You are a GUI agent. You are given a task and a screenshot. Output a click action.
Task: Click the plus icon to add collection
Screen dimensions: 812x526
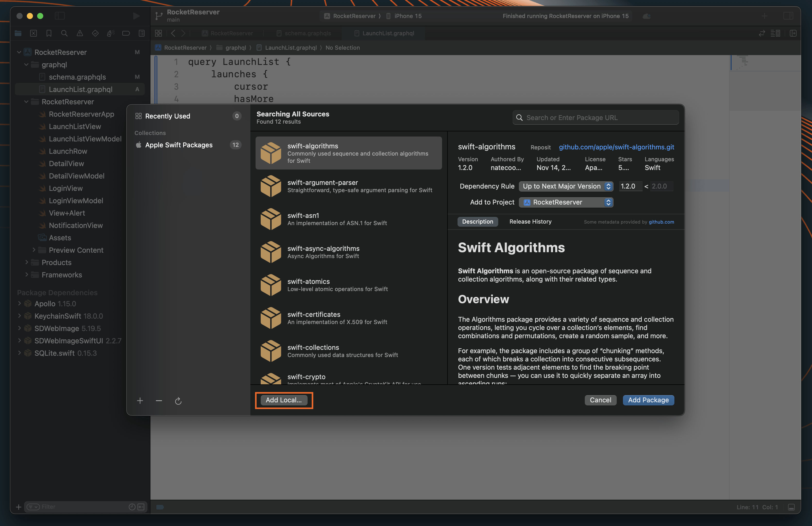tap(140, 401)
